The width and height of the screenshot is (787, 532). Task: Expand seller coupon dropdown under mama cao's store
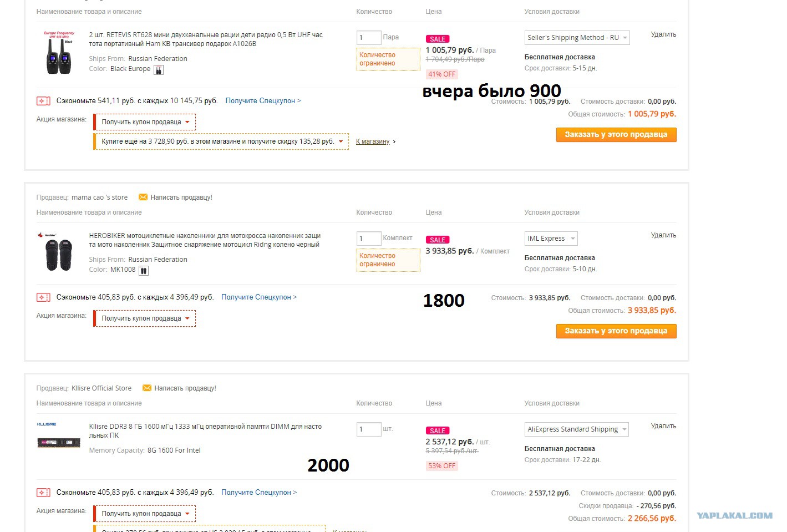coord(145,318)
